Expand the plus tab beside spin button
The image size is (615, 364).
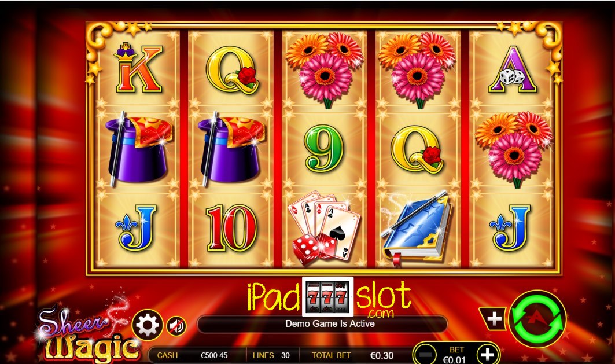pyautogui.click(x=493, y=319)
